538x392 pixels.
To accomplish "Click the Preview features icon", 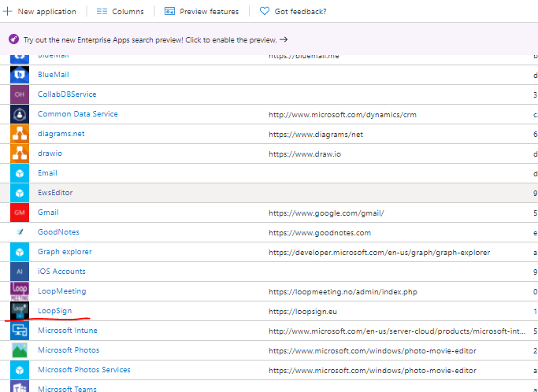I will click(x=169, y=11).
